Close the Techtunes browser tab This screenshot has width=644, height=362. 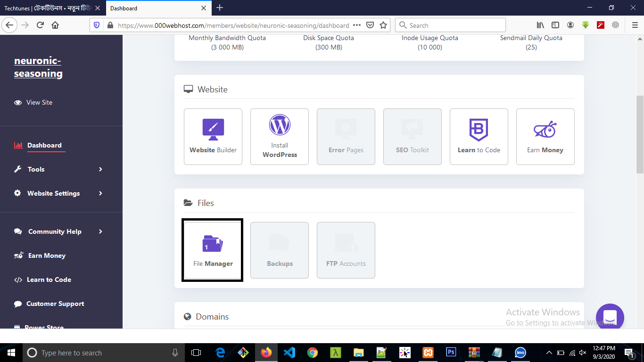pos(98,8)
